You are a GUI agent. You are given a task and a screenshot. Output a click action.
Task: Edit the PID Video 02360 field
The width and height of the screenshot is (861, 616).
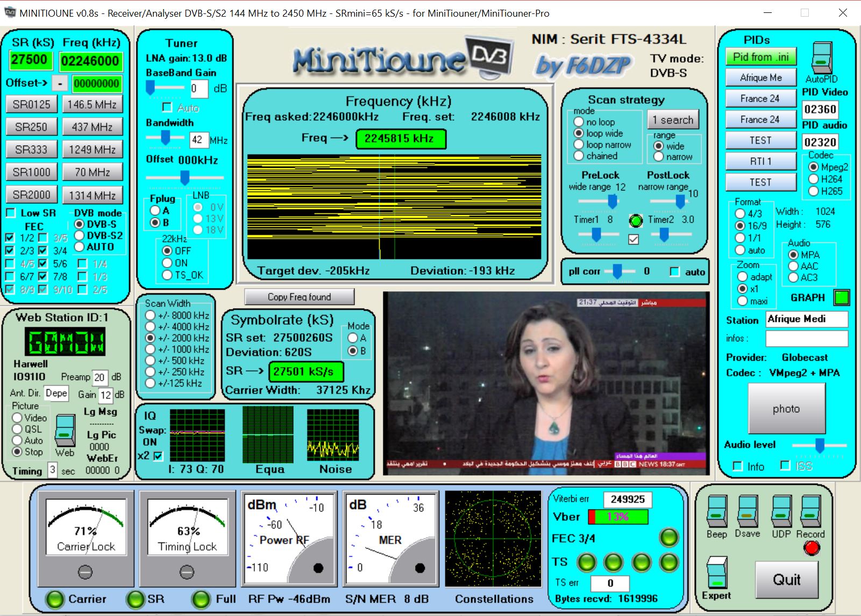(x=820, y=110)
